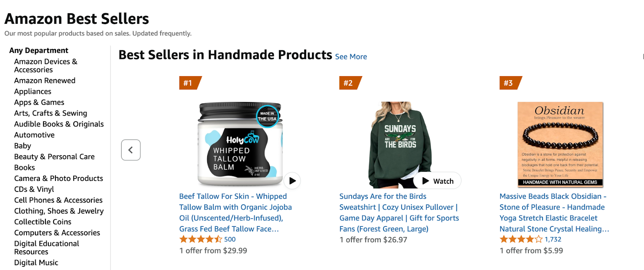
Task: Select the Clothing, Shoes & Jewelry category
Action: point(59,211)
